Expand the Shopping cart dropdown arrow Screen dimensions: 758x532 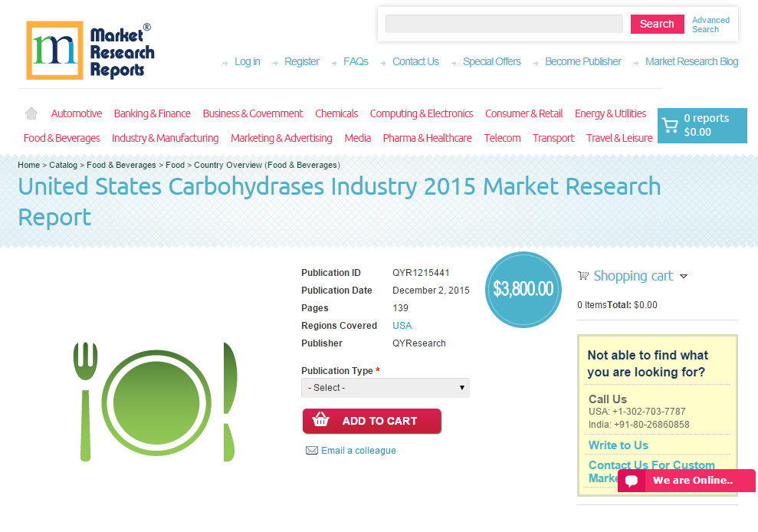coord(684,277)
